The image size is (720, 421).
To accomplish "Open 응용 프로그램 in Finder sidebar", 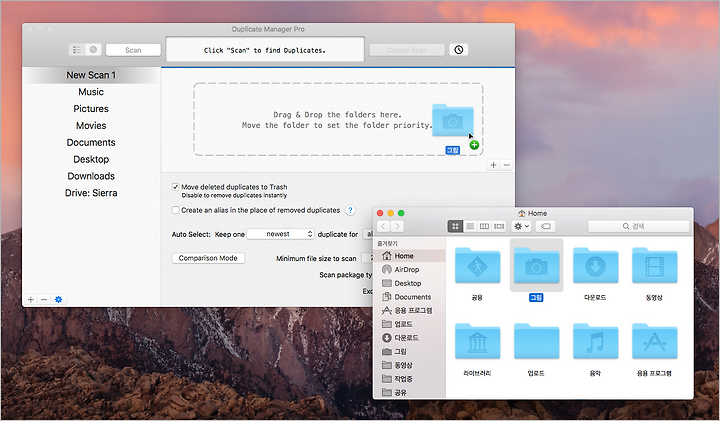I will click(x=409, y=310).
